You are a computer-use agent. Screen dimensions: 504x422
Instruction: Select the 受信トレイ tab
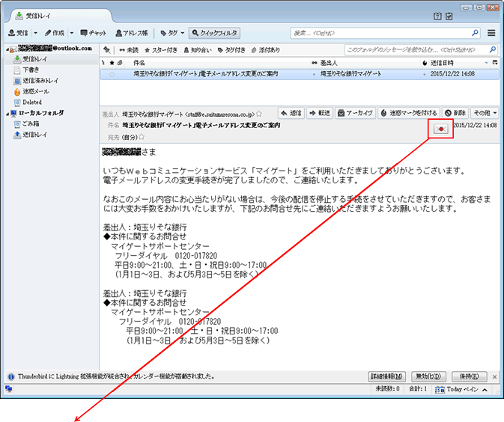61,16
